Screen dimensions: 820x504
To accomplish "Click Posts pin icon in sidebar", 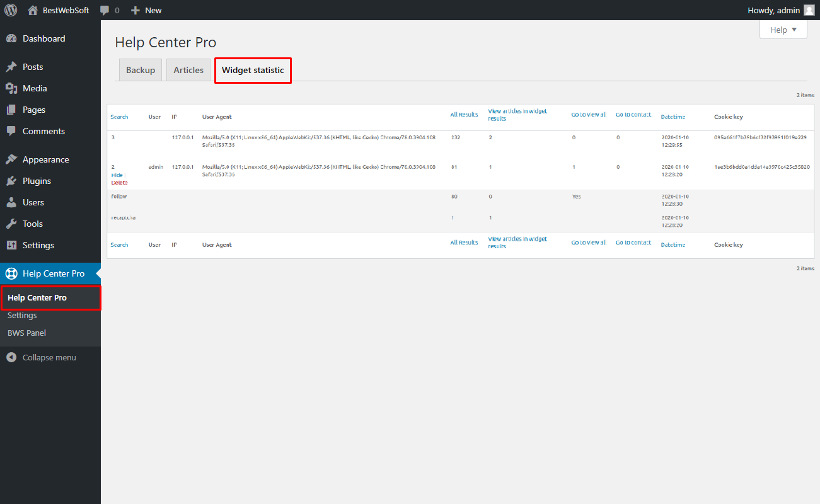I will pos(11,67).
